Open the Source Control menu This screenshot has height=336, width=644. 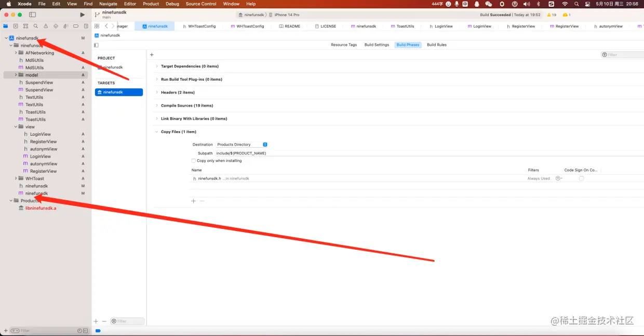[201, 4]
